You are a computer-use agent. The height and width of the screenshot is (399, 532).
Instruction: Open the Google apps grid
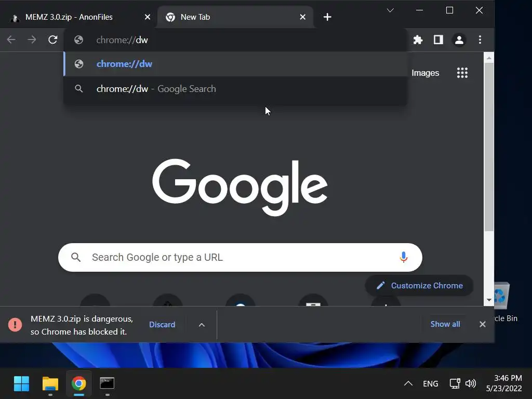462,73
